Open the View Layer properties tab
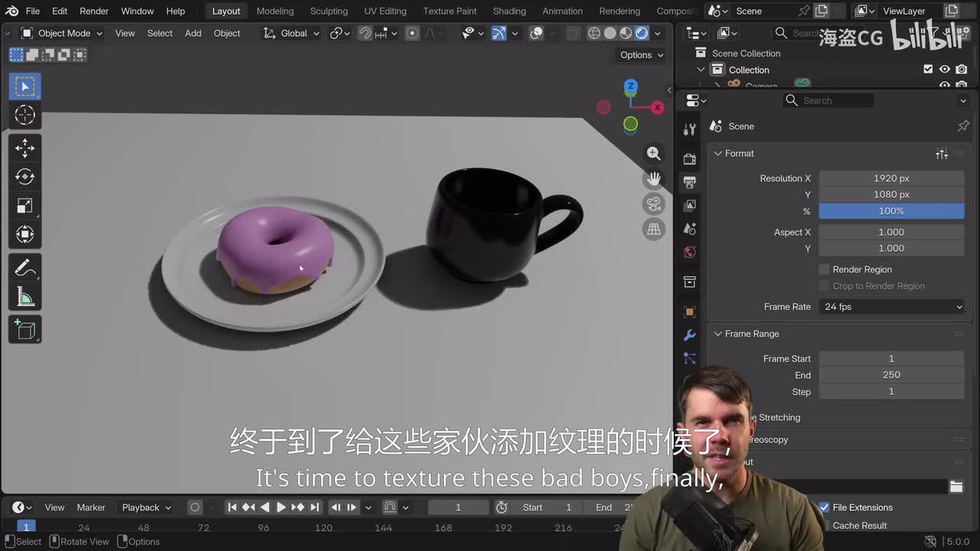This screenshot has width=980, height=551. (690, 205)
